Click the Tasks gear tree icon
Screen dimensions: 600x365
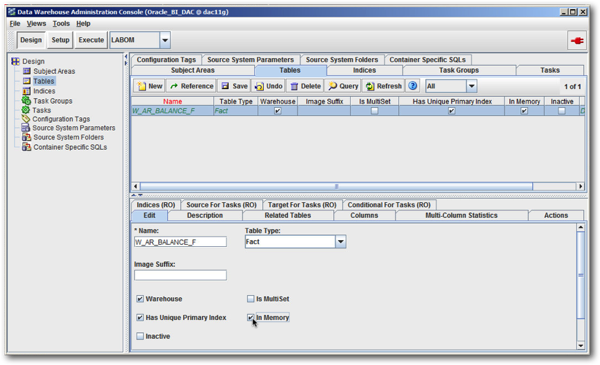click(x=26, y=110)
